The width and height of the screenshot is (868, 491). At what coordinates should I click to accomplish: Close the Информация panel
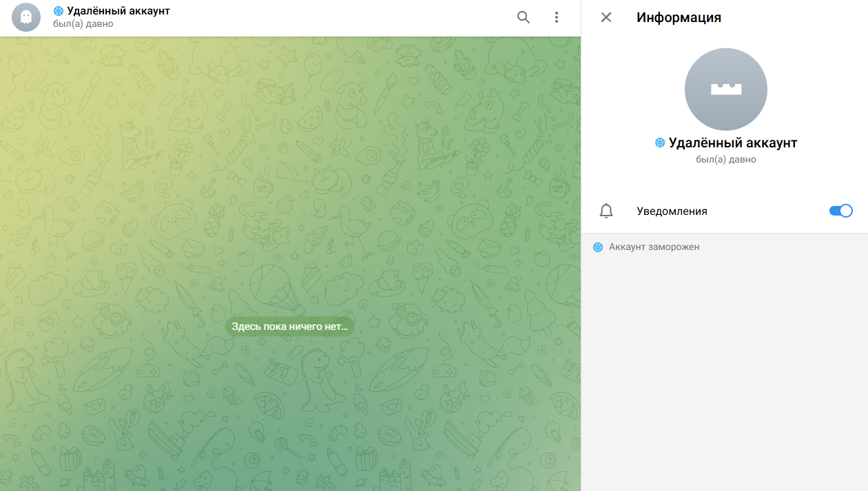click(606, 18)
